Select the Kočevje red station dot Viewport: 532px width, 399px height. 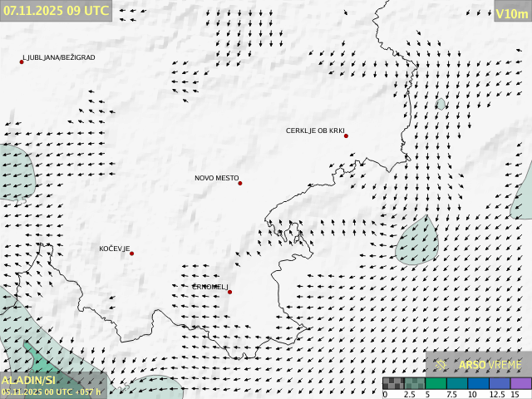tap(131, 254)
